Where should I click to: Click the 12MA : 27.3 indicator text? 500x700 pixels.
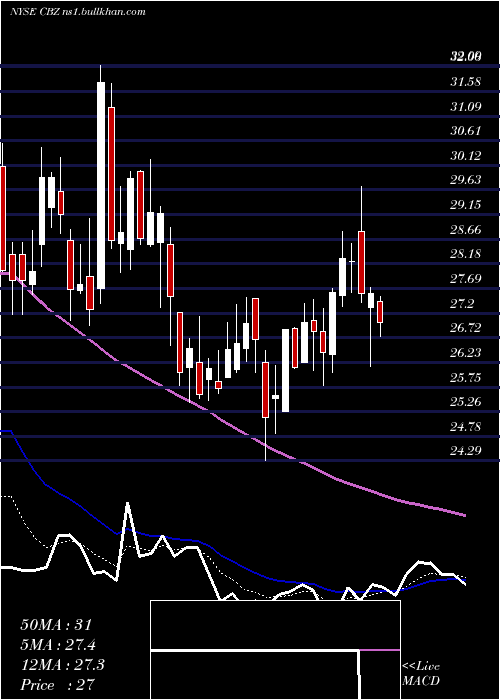[x=62, y=665]
